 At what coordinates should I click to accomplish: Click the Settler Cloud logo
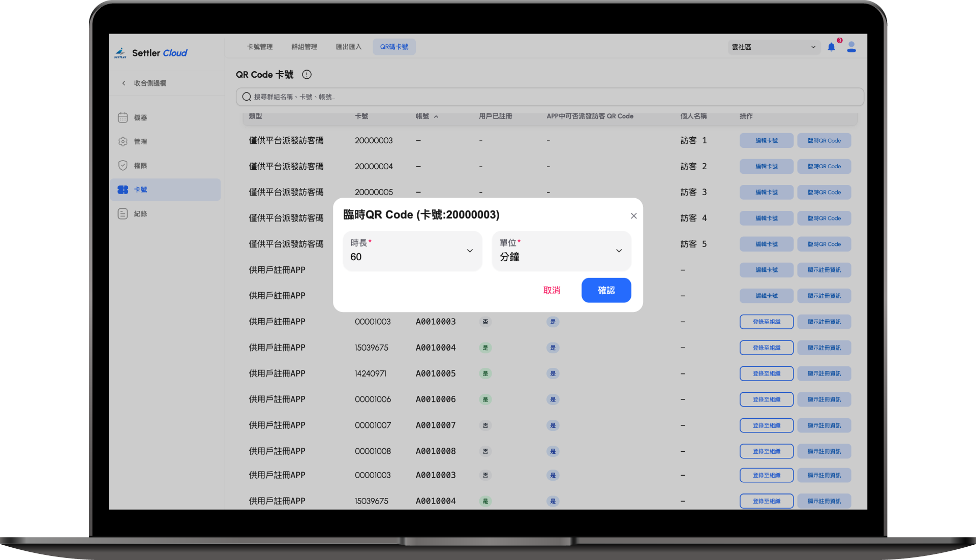(x=150, y=53)
